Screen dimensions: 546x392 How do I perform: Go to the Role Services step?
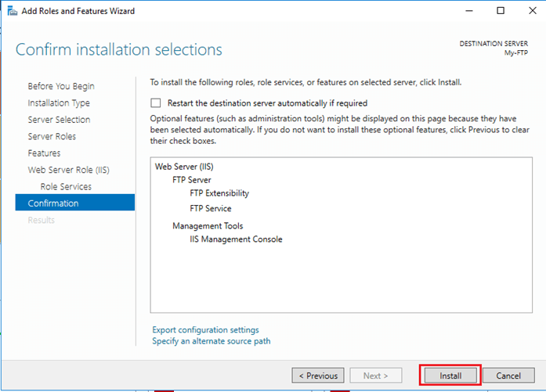pos(66,186)
